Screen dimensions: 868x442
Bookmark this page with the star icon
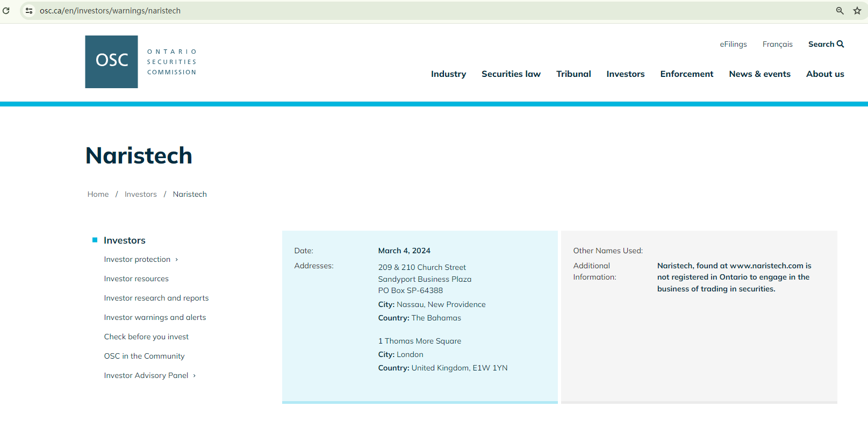857,11
